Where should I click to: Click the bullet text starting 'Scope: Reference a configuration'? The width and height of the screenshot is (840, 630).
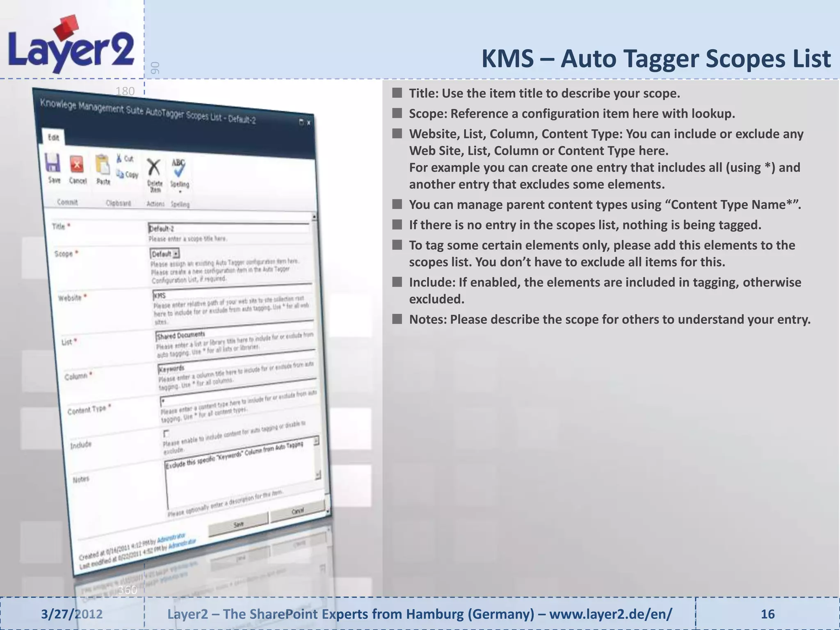point(572,114)
